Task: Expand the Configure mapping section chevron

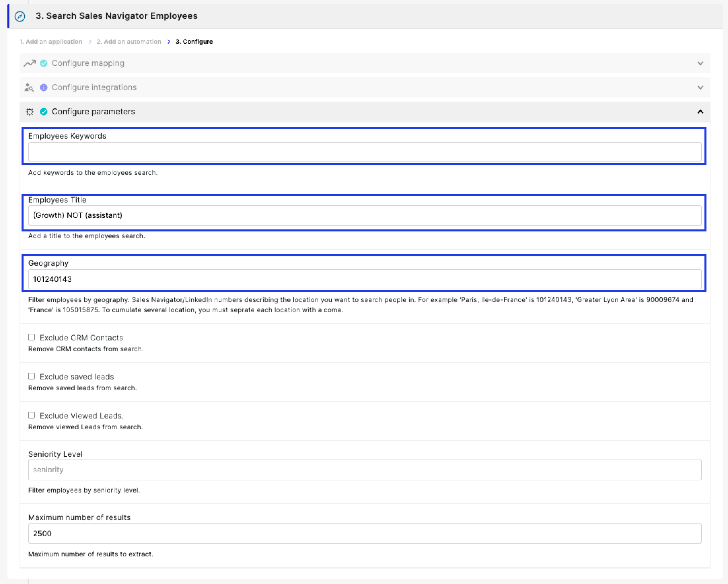Action: (x=700, y=64)
